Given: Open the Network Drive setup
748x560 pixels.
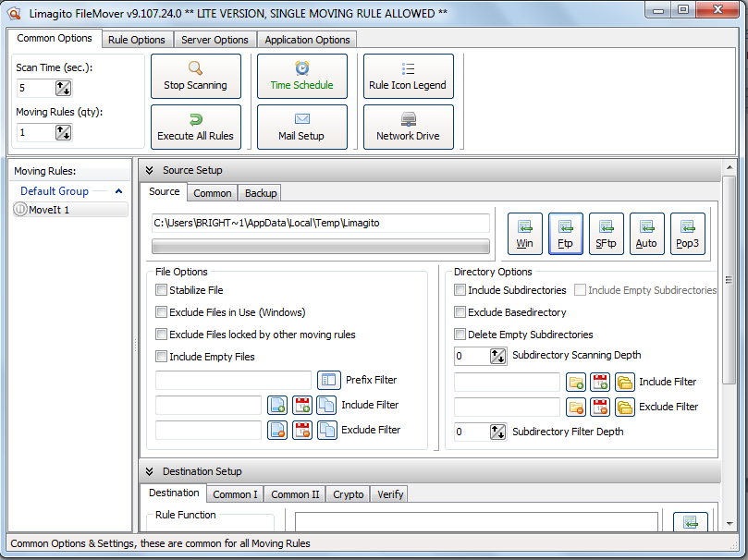Looking at the screenshot, I should pos(408,127).
